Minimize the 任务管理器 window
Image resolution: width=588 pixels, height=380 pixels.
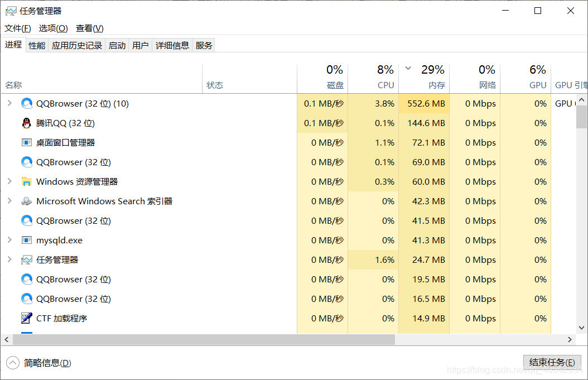[505, 11]
